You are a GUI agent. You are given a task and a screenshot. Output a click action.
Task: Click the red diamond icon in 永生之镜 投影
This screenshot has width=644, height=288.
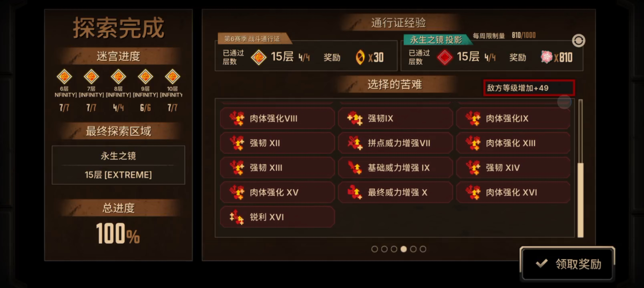445,57
